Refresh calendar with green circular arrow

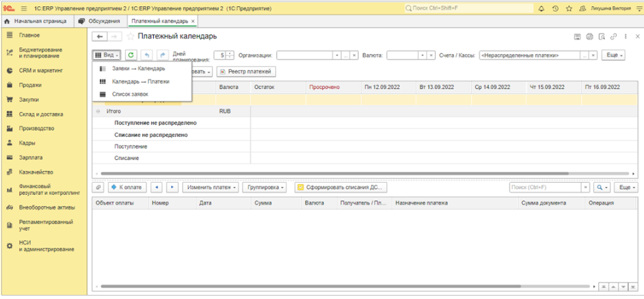tap(131, 55)
